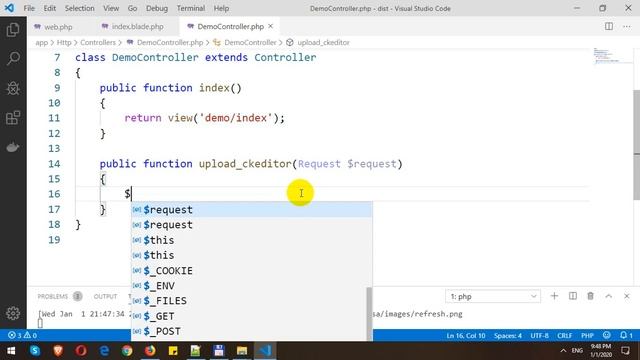Select the highlighted $request suggestion

pyautogui.click(x=251, y=209)
